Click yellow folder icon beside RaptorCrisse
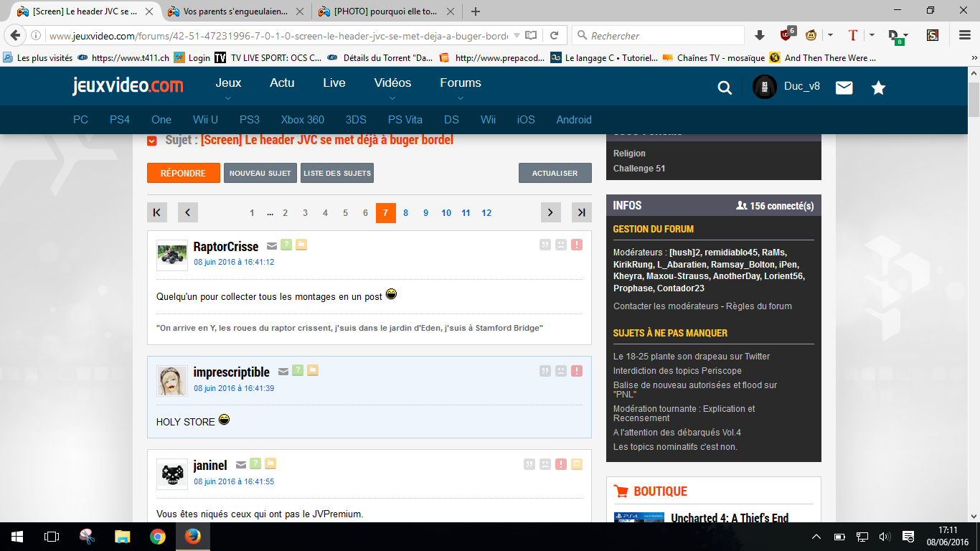This screenshot has height=551, width=980. 301,245
